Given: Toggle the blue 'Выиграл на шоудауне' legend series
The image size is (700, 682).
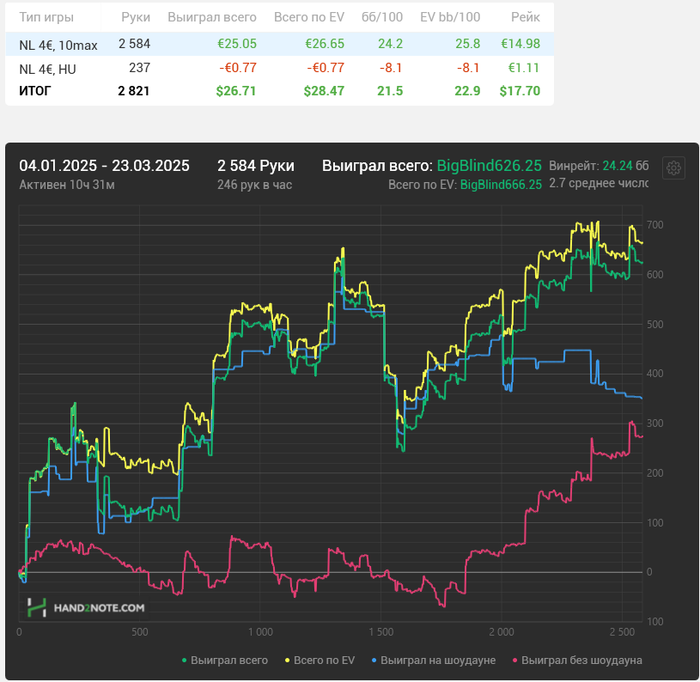Looking at the screenshot, I should [x=433, y=660].
